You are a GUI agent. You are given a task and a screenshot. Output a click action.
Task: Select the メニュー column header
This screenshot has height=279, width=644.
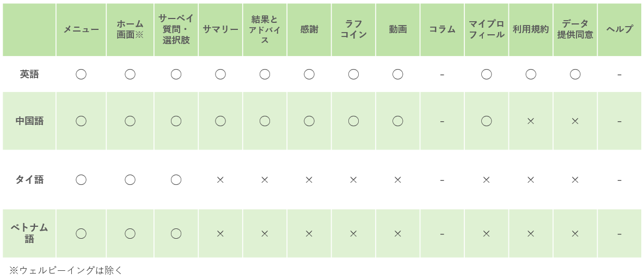(81, 30)
